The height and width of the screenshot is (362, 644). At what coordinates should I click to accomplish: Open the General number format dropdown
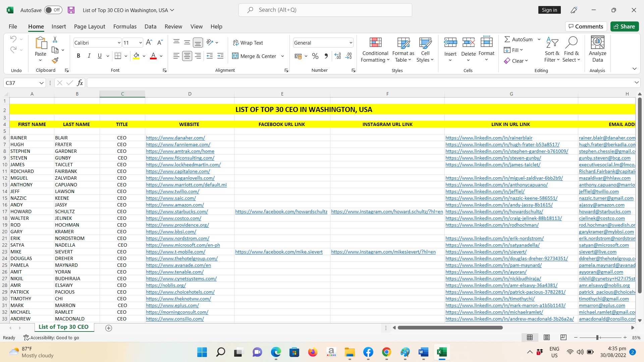(351, 43)
